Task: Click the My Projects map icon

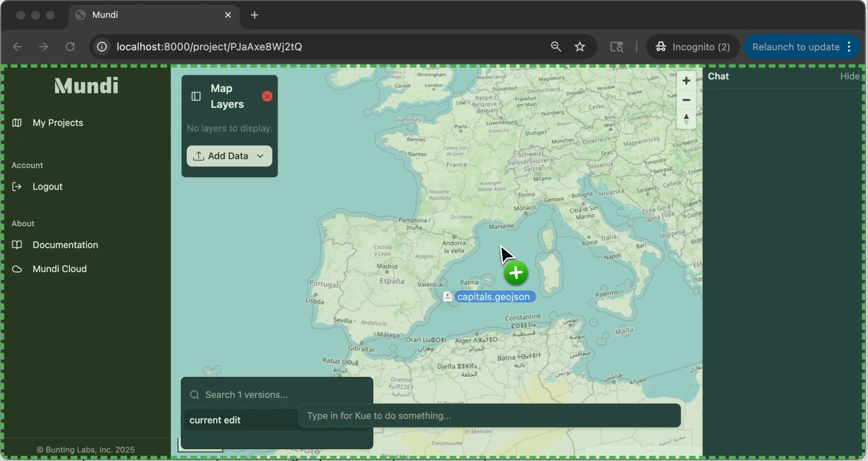Action: coord(17,123)
